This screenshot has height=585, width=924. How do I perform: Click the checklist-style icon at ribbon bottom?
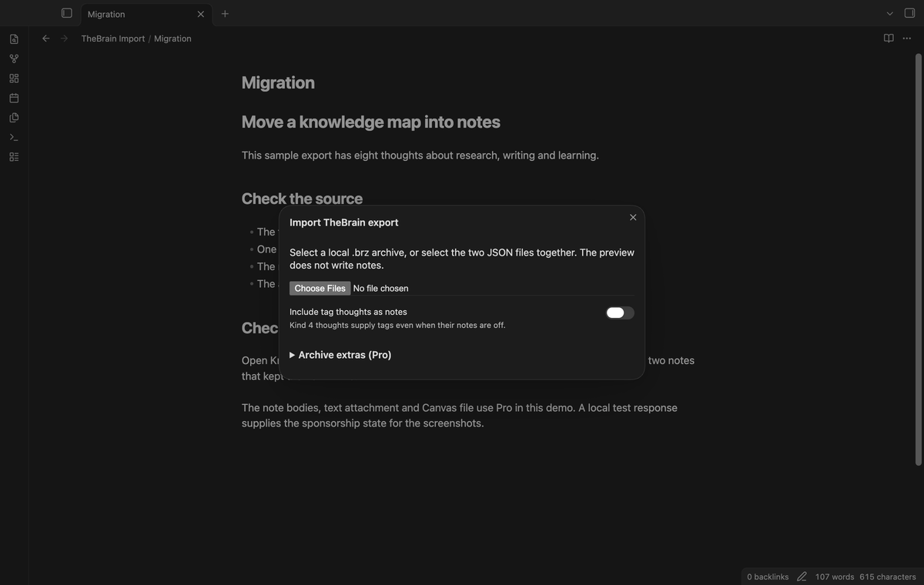[14, 157]
